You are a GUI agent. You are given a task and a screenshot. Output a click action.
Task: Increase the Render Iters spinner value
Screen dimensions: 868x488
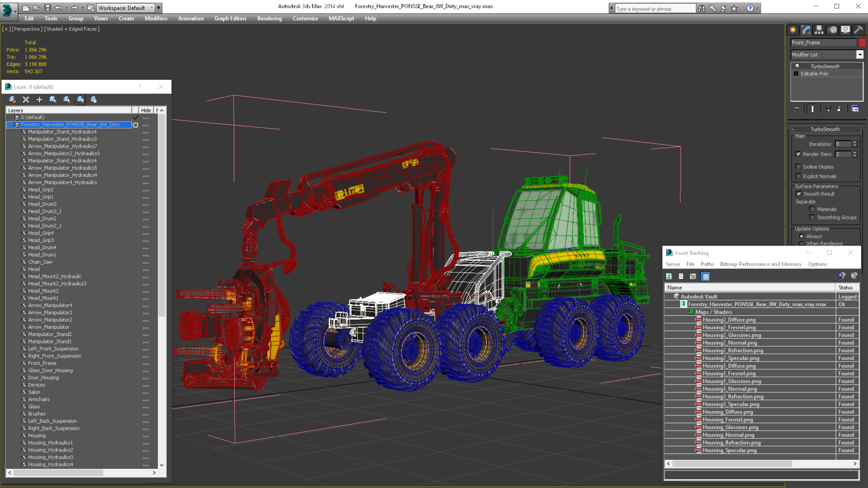tap(854, 152)
